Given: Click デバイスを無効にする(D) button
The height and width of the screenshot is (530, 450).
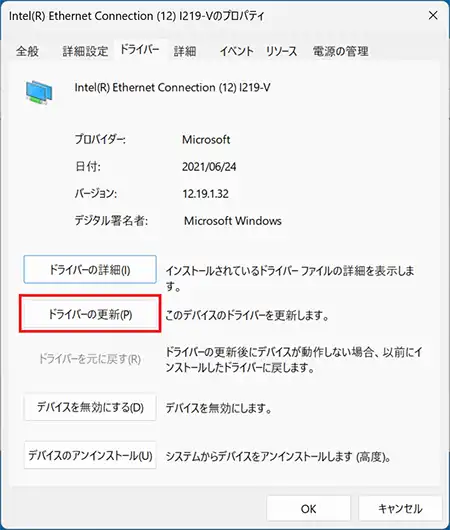Looking at the screenshot, I should click(90, 407).
